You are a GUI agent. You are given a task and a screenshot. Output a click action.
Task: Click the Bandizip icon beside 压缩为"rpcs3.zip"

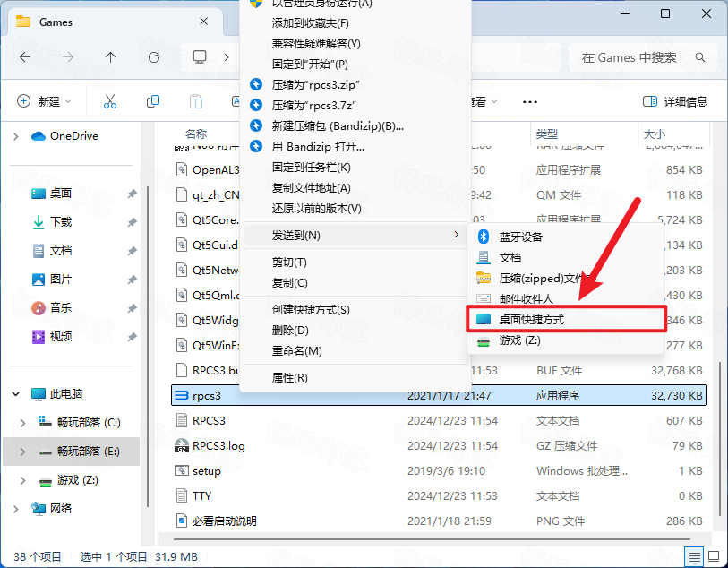click(x=256, y=84)
